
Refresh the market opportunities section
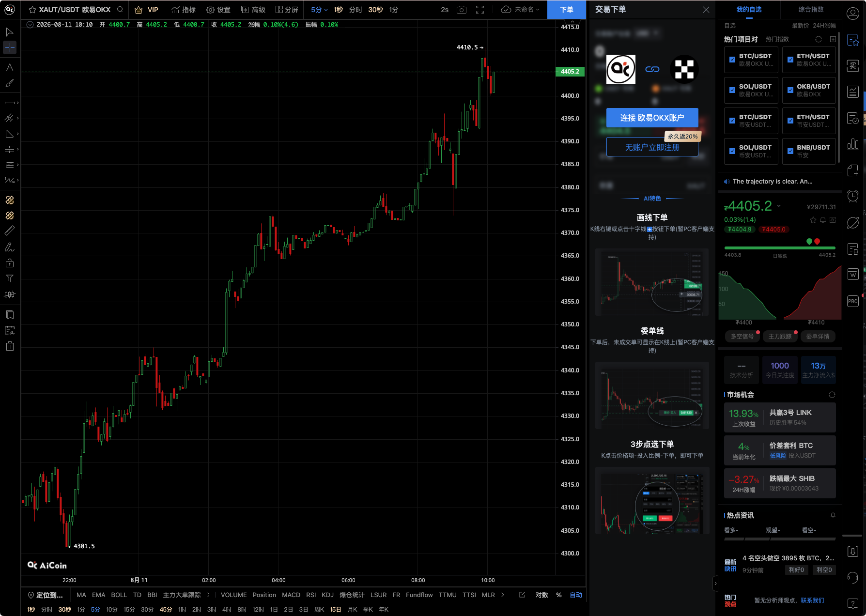[832, 395]
